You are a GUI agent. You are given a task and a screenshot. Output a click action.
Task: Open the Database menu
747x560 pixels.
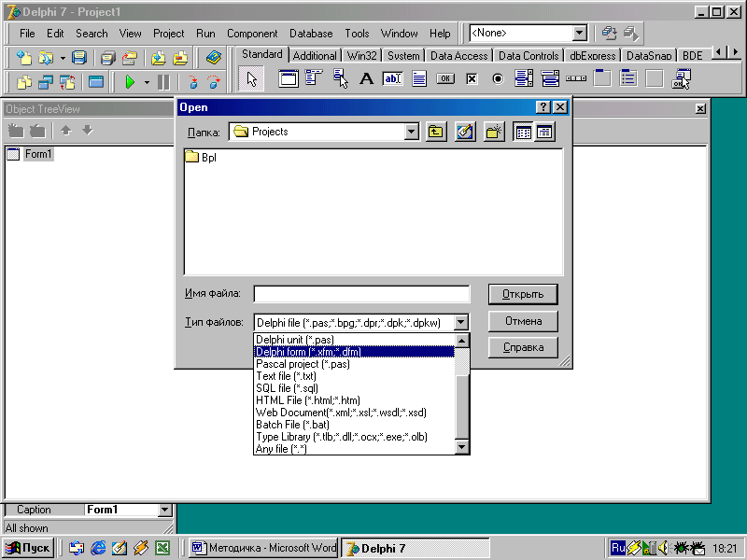click(311, 34)
